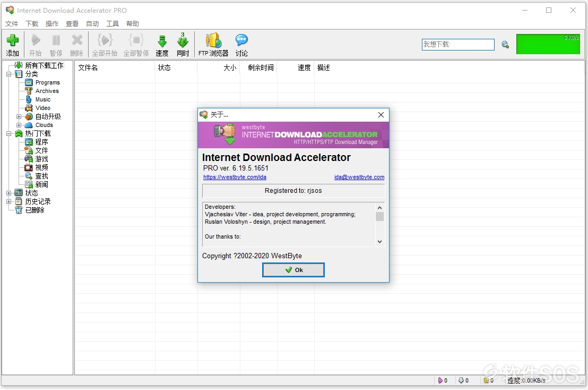Collapse the 分类 tree node

pyautogui.click(x=8, y=74)
